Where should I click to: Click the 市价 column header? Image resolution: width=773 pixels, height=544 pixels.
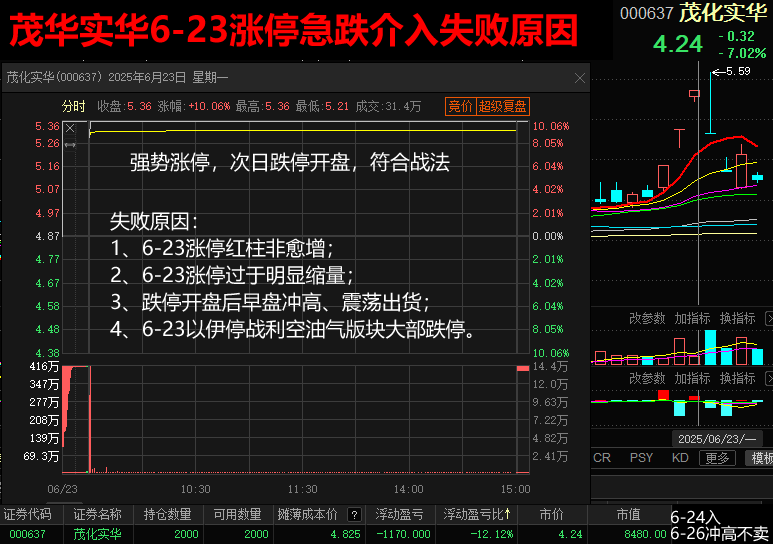tap(552, 514)
